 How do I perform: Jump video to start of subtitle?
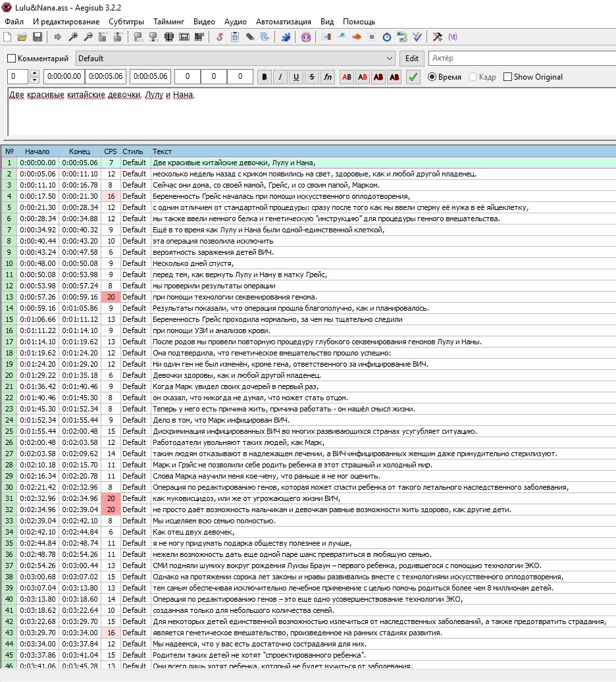pyautogui.click(x=103, y=37)
